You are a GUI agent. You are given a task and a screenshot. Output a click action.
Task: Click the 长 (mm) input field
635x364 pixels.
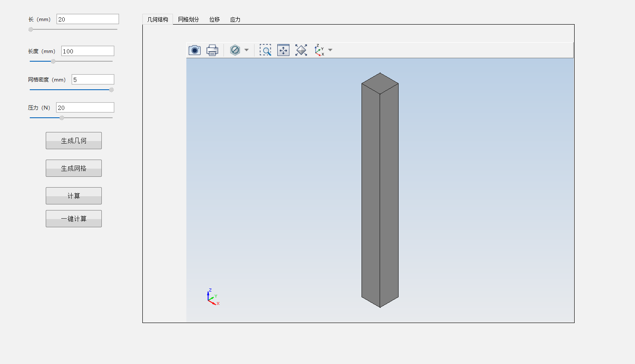88,19
